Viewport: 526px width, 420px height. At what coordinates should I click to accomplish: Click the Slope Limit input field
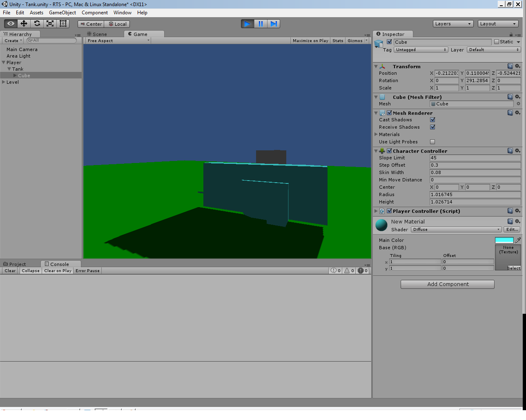(x=475, y=158)
